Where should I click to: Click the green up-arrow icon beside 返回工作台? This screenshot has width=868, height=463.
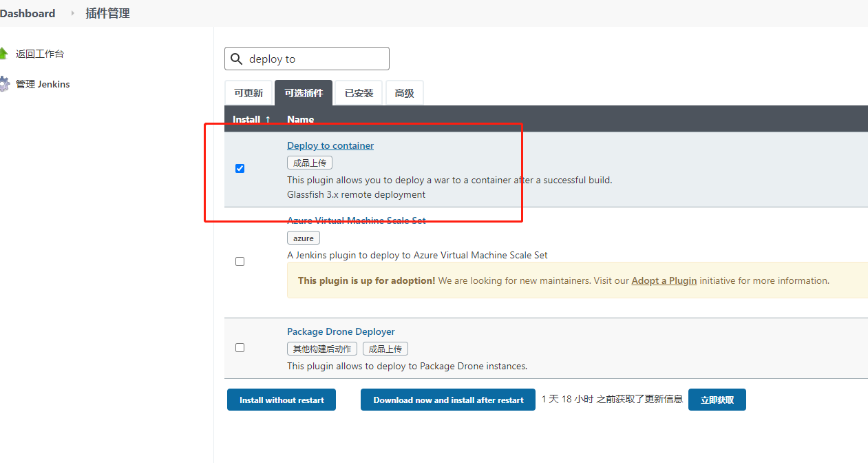coord(3,54)
